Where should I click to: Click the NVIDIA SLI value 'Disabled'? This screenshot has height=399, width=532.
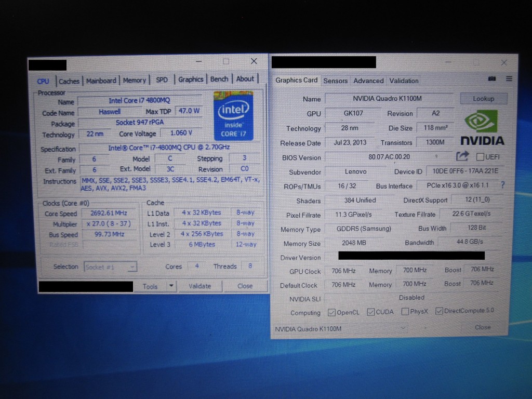click(x=411, y=298)
